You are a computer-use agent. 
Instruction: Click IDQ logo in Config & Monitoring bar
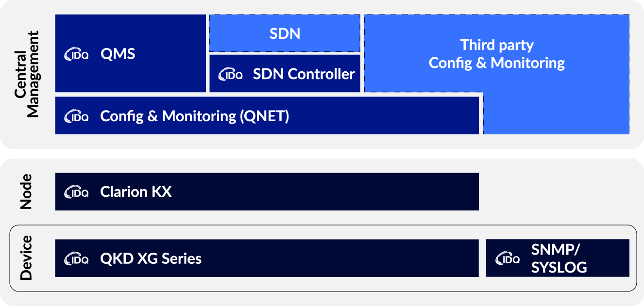(76, 117)
